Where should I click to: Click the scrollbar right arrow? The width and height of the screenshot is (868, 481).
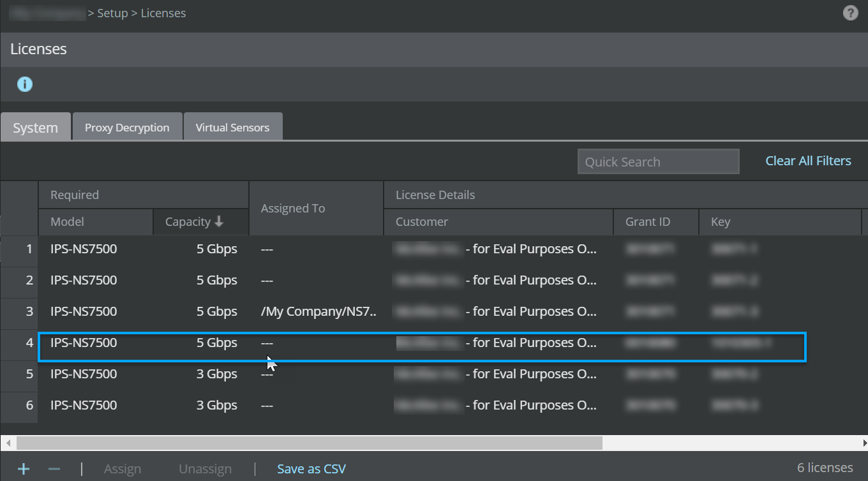[x=864, y=443]
